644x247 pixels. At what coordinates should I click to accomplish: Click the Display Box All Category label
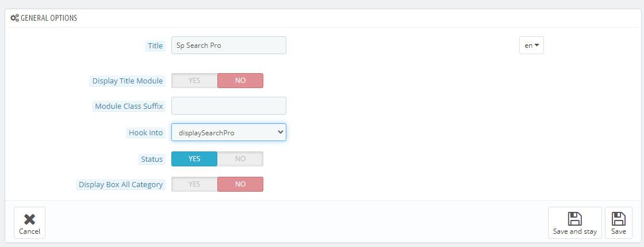[121, 185]
